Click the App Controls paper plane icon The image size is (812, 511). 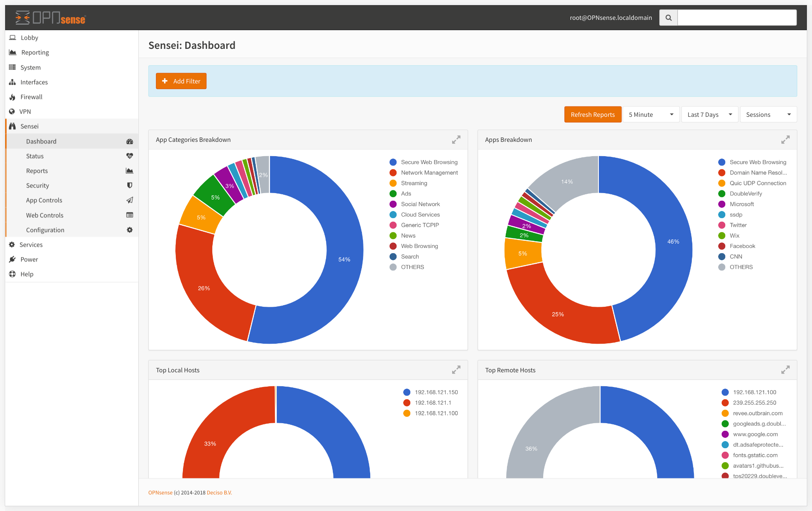coord(130,200)
